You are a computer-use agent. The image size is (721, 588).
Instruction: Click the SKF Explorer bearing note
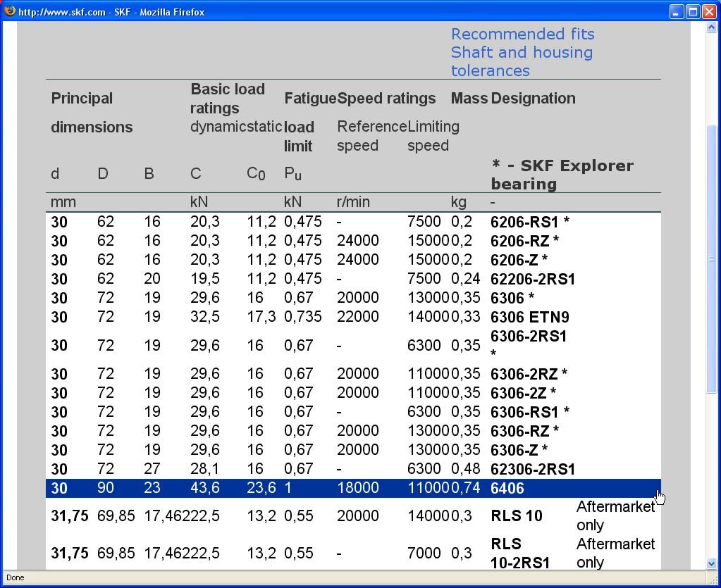[562, 175]
